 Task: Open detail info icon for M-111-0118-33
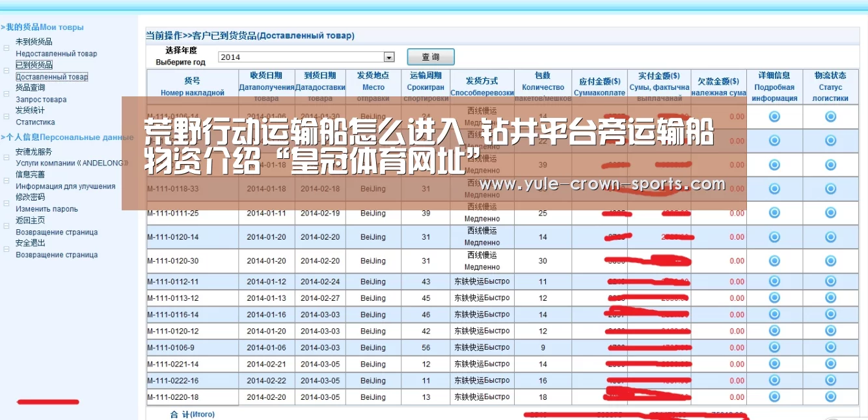pyautogui.click(x=774, y=189)
